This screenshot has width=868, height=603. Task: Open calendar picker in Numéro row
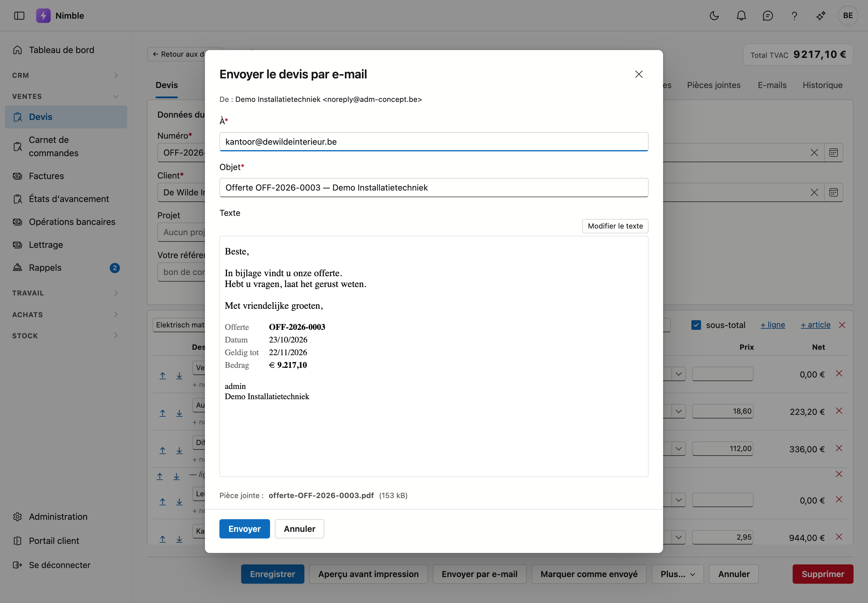pos(833,153)
